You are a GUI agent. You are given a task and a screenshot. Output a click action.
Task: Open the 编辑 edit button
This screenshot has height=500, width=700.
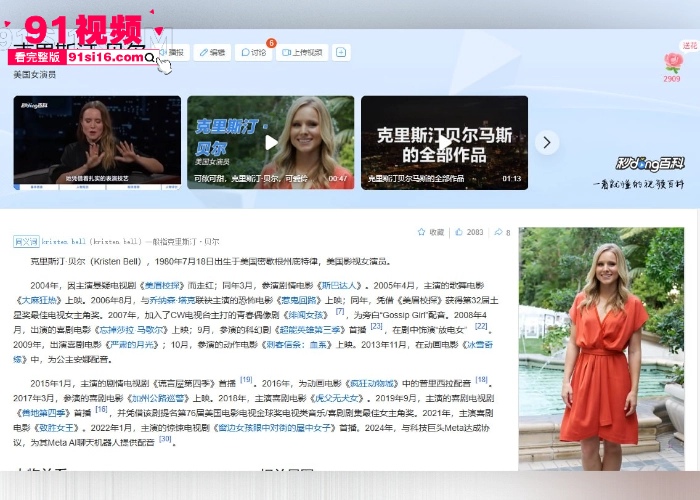(x=212, y=53)
